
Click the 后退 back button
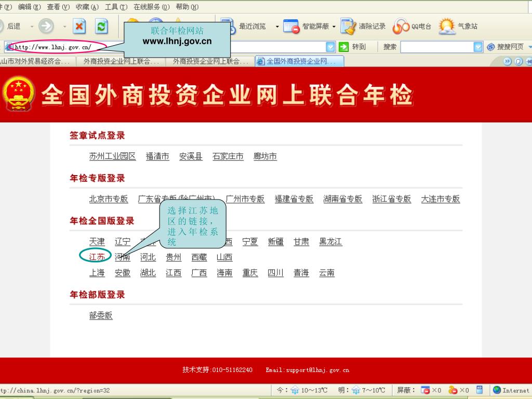coord(10,26)
